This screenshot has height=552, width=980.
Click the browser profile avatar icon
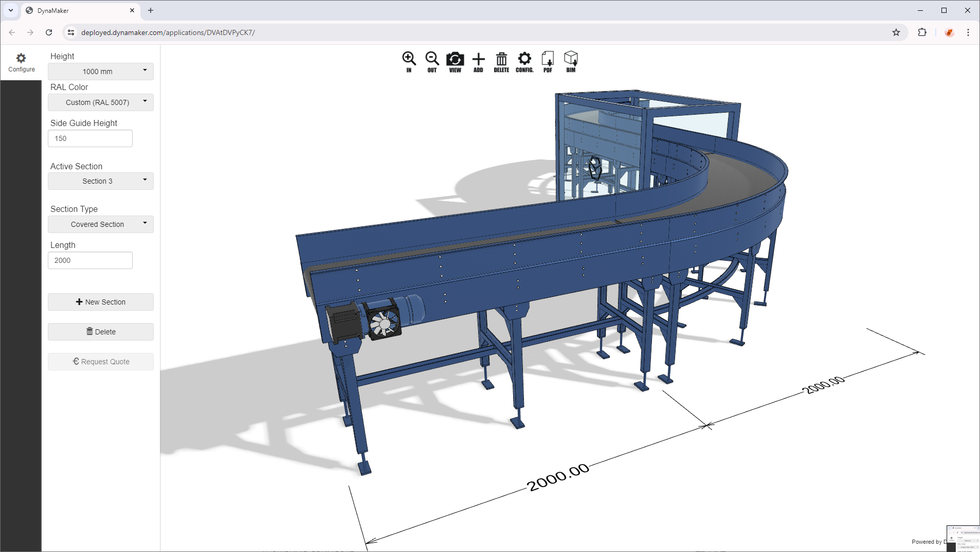[x=949, y=32]
